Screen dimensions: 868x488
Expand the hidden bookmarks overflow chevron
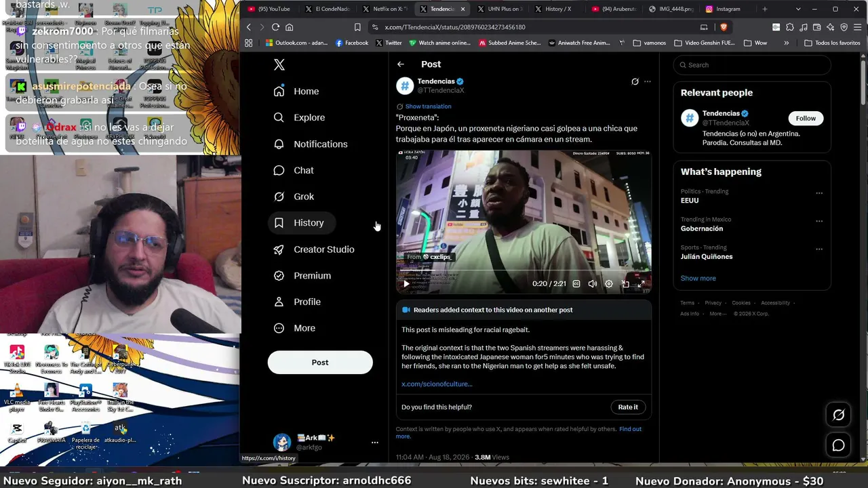pyautogui.click(x=787, y=43)
